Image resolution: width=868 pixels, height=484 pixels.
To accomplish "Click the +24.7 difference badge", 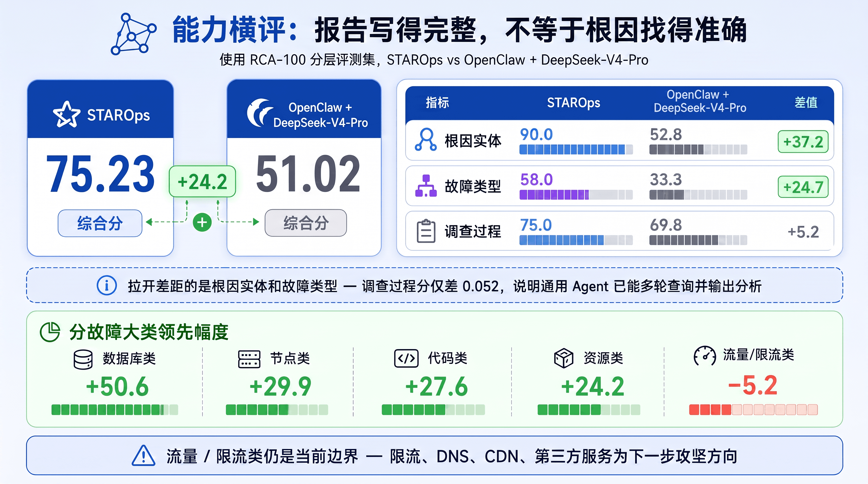I will coord(803,187).
